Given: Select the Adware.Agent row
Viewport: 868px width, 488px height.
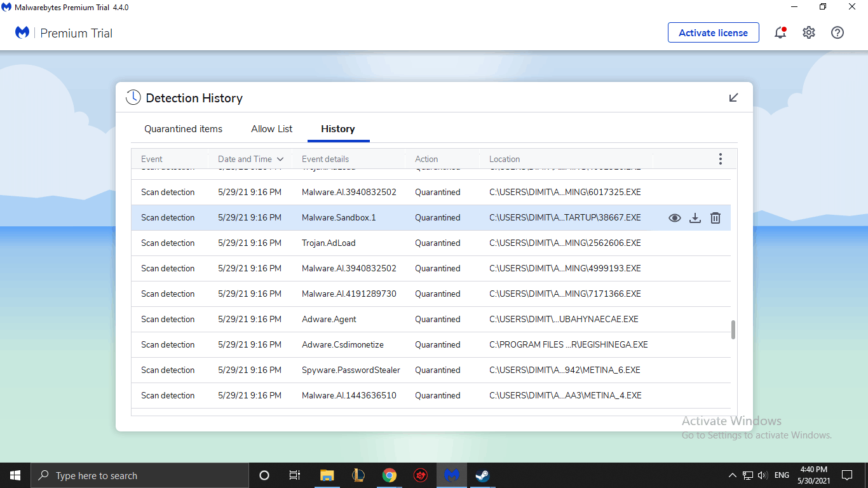Looking at the screenshot, I should click(431, 319).
